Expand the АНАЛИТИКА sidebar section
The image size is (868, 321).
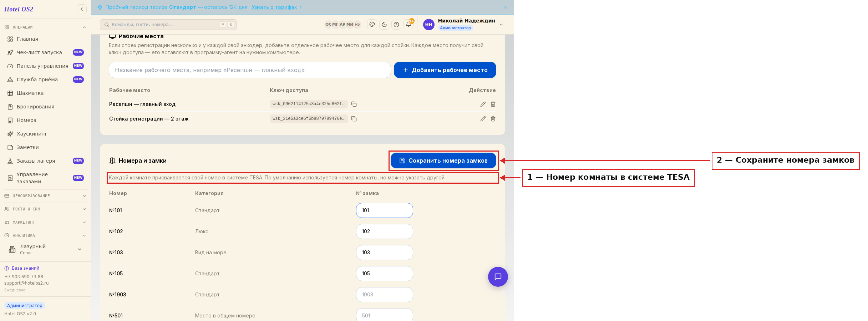point(45,235)
